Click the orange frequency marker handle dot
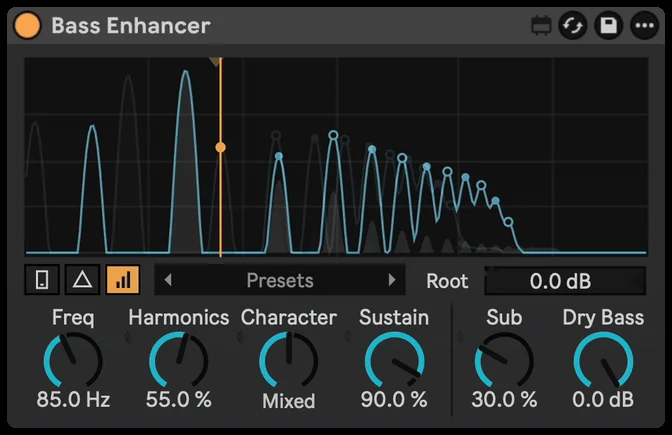This screenshot has width=672, height=435. point(220,147)
